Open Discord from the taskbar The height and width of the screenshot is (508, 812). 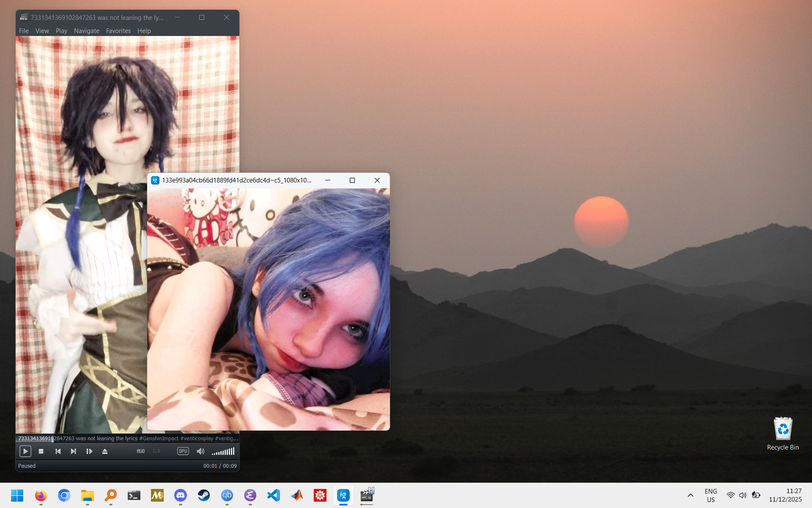181,495
